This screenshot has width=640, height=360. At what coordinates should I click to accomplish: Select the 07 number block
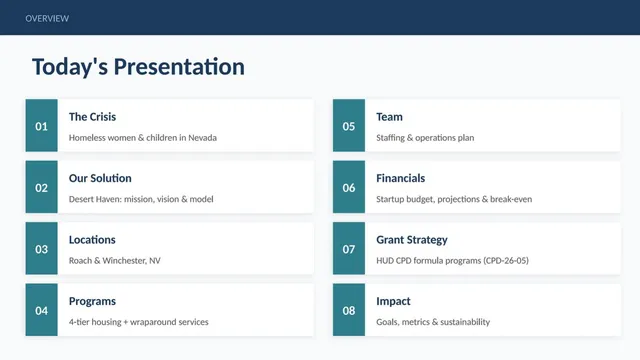coord(349,249)
